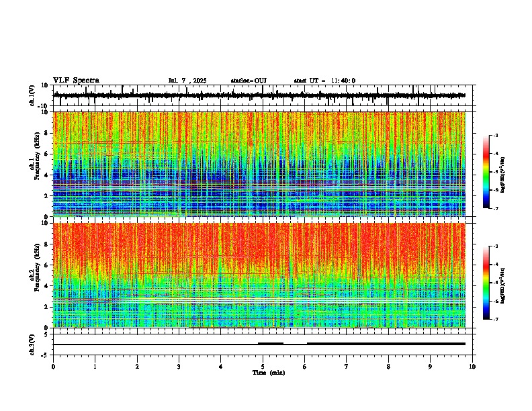
Task: Click the "-5" tick label on the ch.3 axis
Action: tap(45, 355)
